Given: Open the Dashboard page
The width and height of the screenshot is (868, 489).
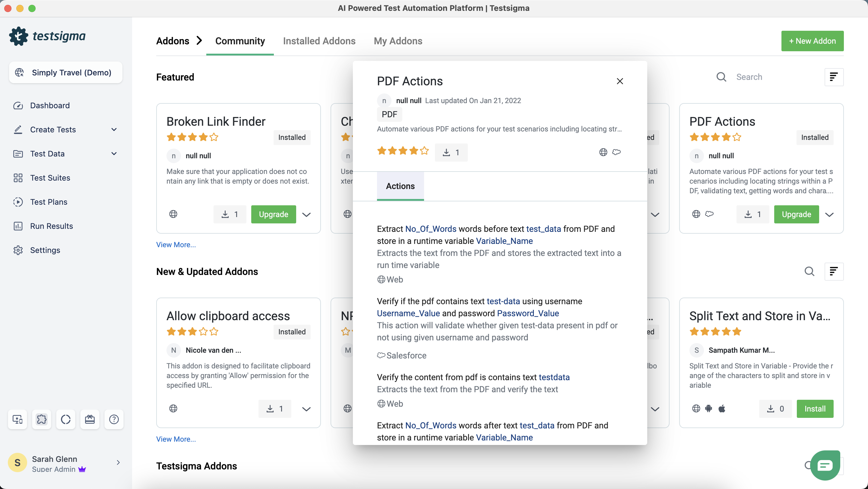Looking at the screenshot, I should point(50,106).
